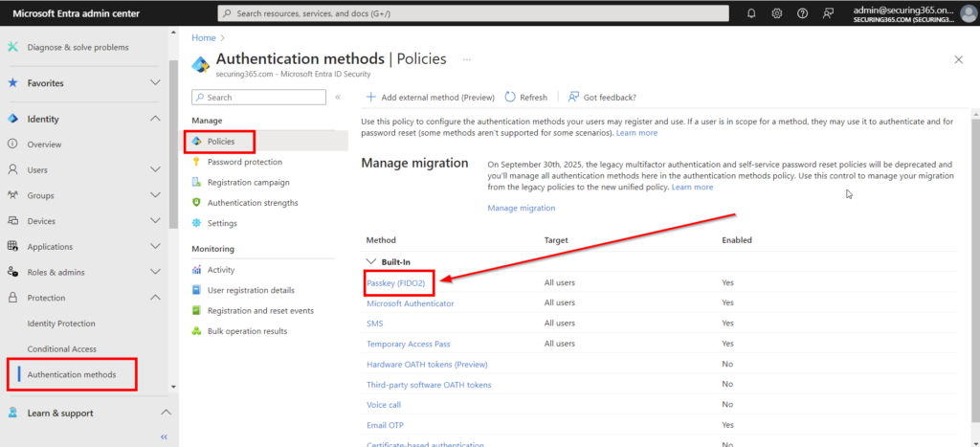Expand the Applications chevron
Screen dimensions: 980x447
click(156, 246)
